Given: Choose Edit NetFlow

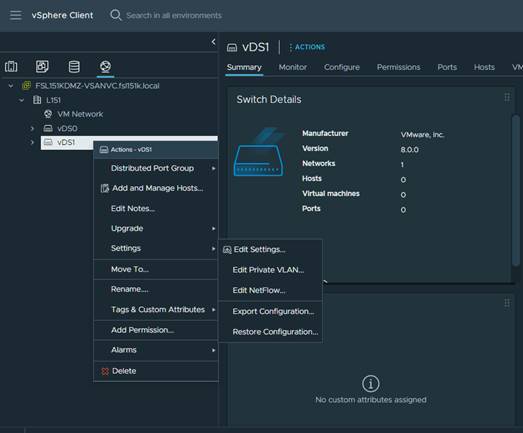Looking at the screenshot, I should pos(271,290).
